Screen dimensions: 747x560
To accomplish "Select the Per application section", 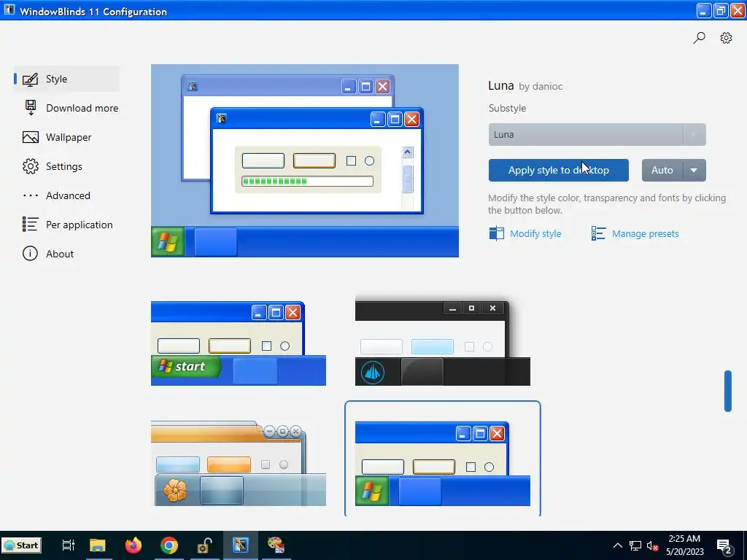I will (x=79, y=225).
